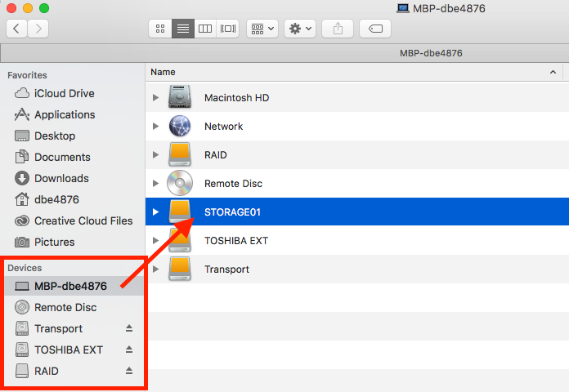Screen dimensions: 569x392
Task: Open Desktop in the sidebar
Action: (55, 136)
